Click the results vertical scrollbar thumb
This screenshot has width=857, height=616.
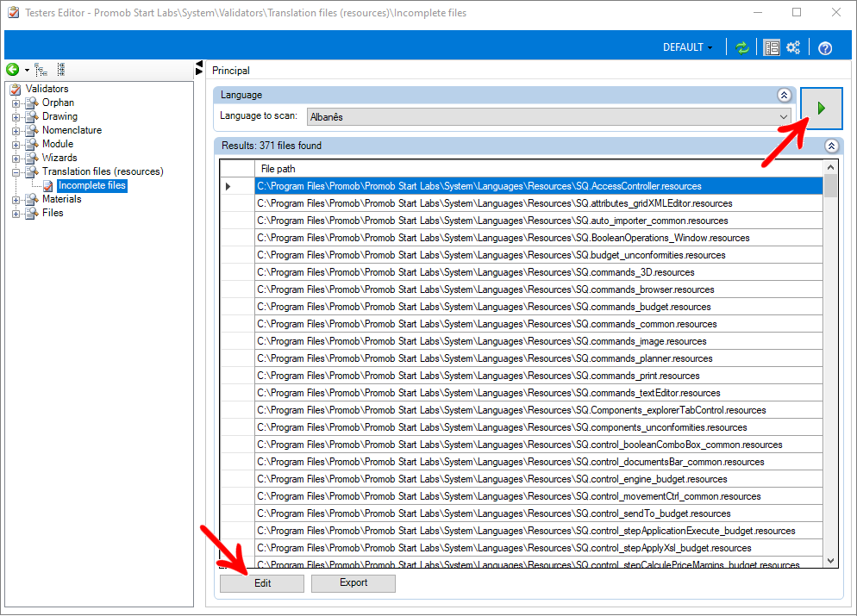pyautogui.click(x=830, y=186)
